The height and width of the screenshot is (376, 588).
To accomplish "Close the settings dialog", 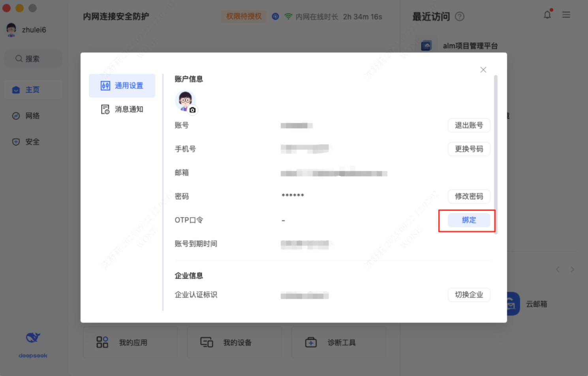I will pos(483,70).
